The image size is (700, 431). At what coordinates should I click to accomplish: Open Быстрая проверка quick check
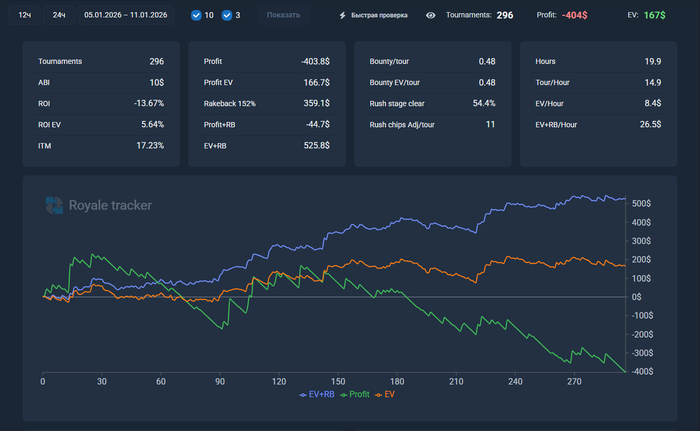point(379,15)
